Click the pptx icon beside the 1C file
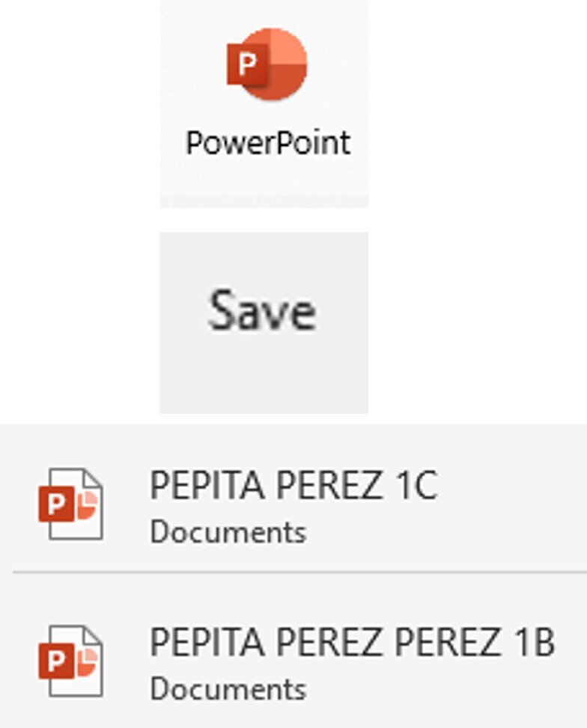This screenshot has height=728, width=587. (x=71, y=504)
